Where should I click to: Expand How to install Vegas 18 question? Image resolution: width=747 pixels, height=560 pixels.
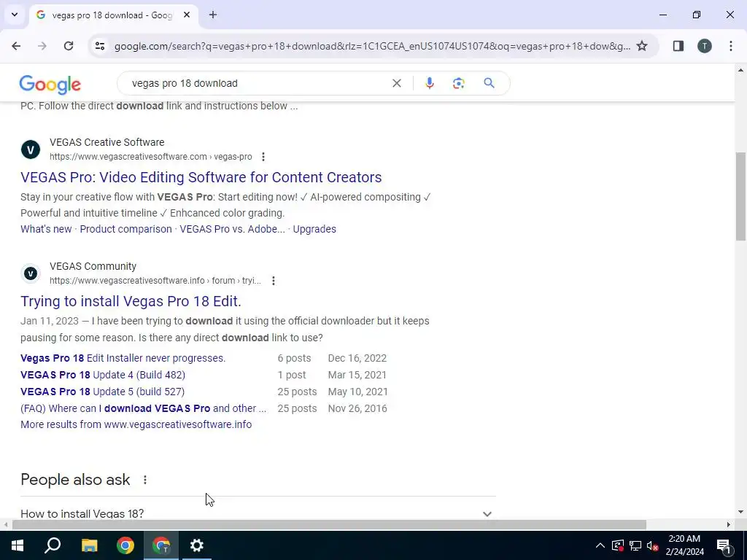(258, 513)
